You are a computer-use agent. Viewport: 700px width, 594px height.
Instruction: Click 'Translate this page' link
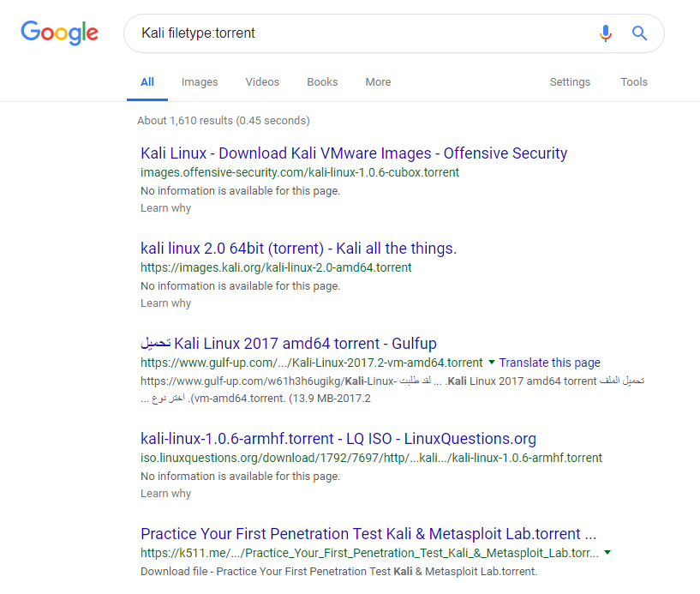tap(549, 363)
